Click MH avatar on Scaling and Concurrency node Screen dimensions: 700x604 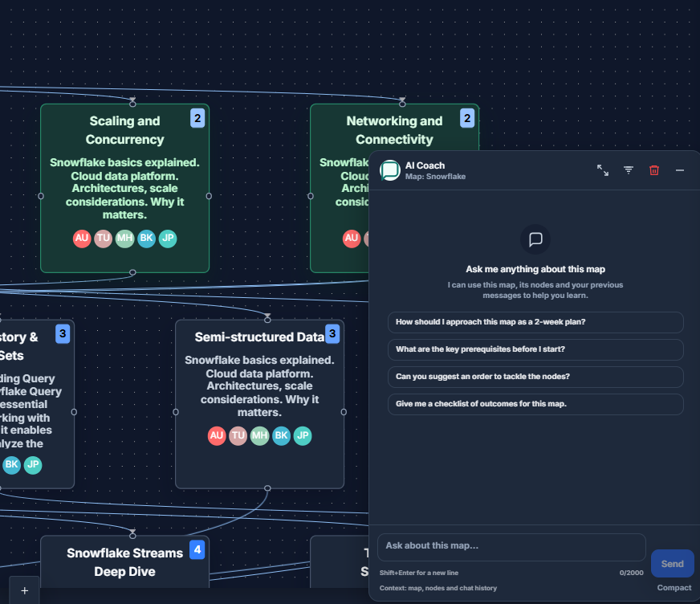124,238
